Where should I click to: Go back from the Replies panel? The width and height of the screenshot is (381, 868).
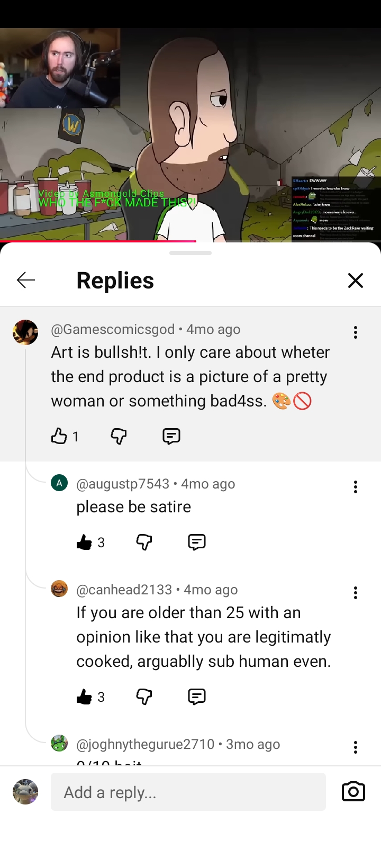25,280
